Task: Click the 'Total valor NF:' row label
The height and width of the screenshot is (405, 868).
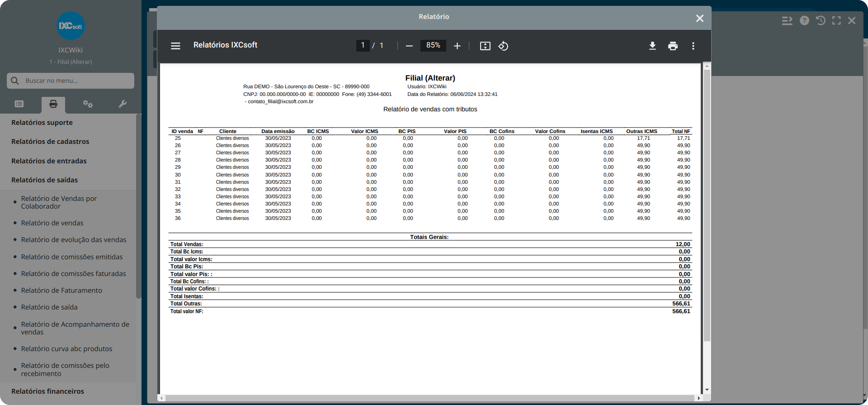Action: point(187,311)
